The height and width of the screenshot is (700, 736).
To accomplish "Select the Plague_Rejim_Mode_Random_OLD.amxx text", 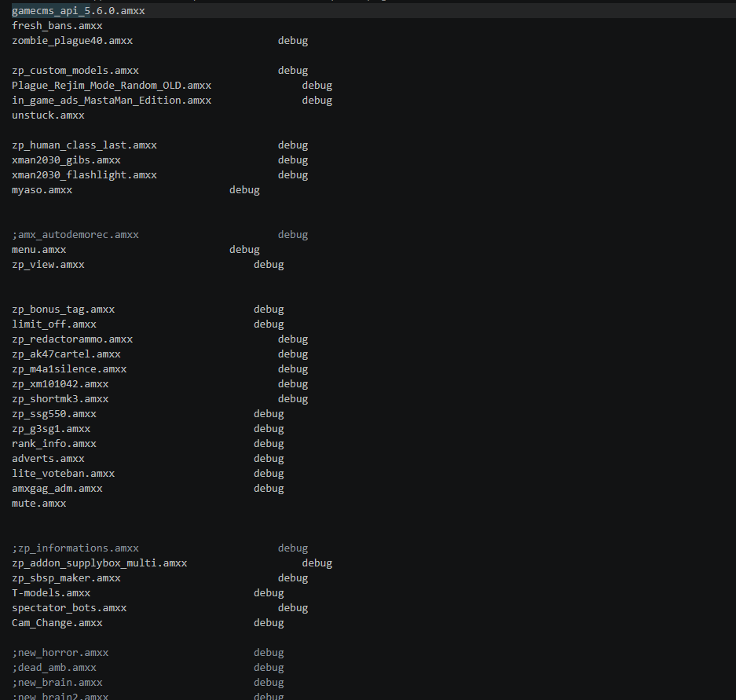I will [x=112, y=86].
